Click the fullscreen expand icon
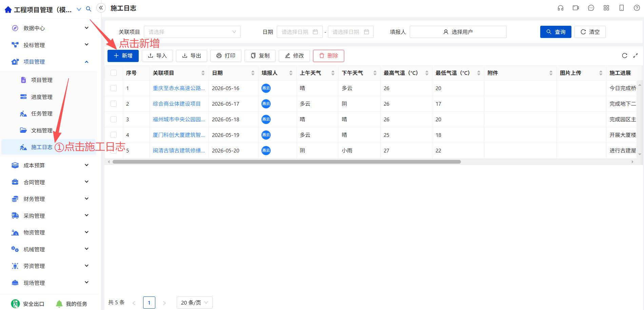The image size is (644, 310). coord(636,56)
